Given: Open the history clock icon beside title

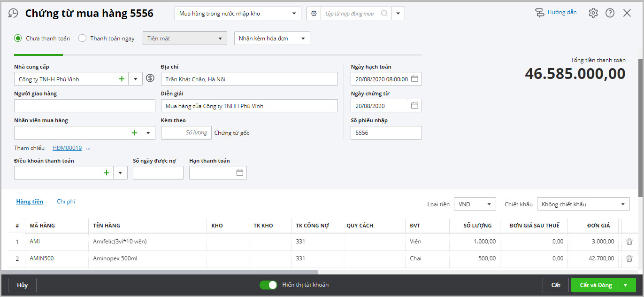Looking at the screenshot, I should (x=14, y=13).
